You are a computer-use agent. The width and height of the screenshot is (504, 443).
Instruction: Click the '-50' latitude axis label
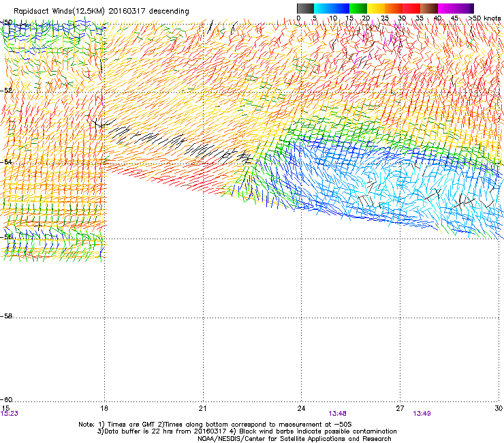[x=6, y=22]
